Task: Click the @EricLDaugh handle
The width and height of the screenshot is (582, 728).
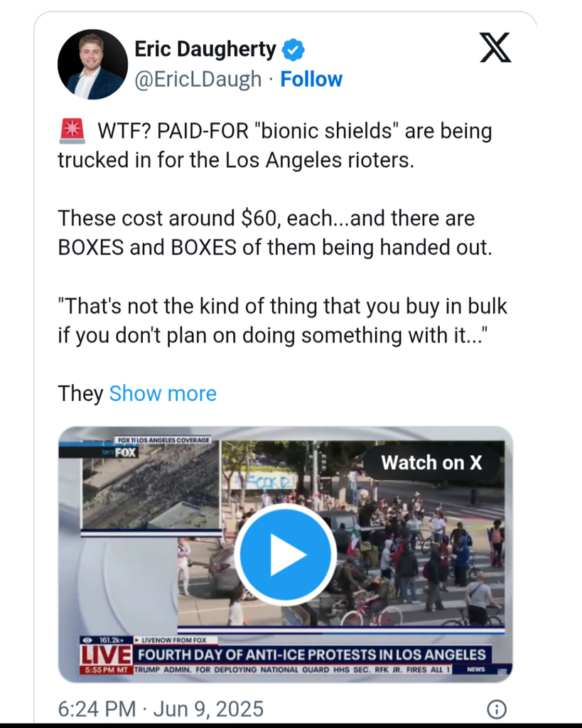Action: click(198, 80)
